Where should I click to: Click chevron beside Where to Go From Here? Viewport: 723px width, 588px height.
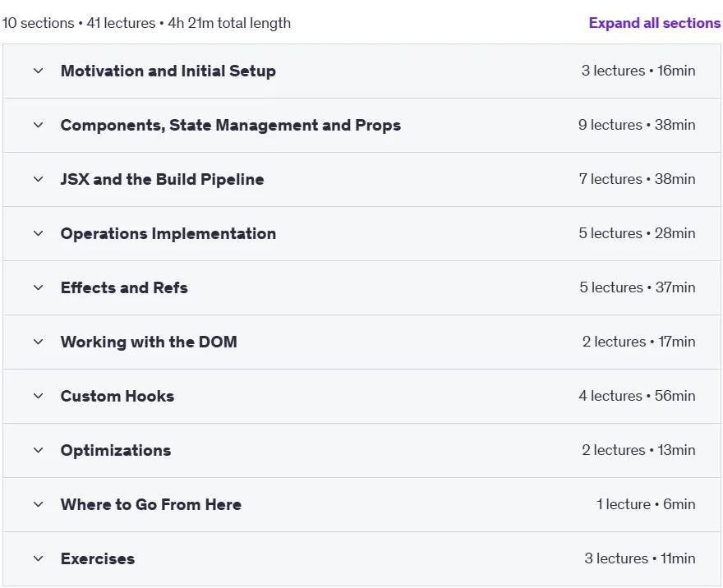coord(39,504)
